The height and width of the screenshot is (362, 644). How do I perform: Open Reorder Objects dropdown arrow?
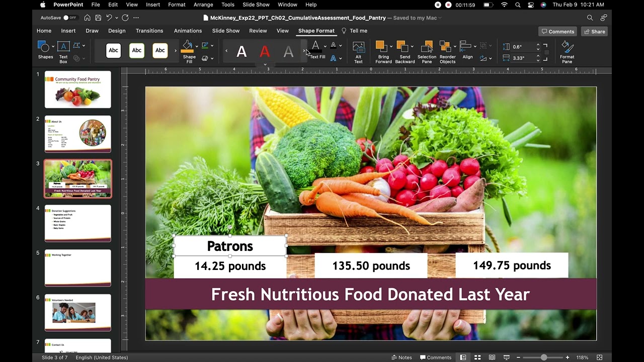click(455, 47)
